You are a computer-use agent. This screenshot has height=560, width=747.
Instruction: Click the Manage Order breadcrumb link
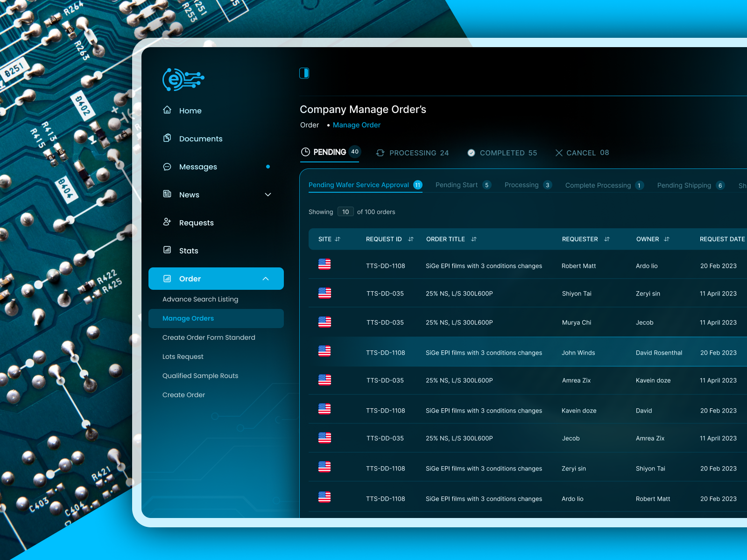(x=356, y=125)
